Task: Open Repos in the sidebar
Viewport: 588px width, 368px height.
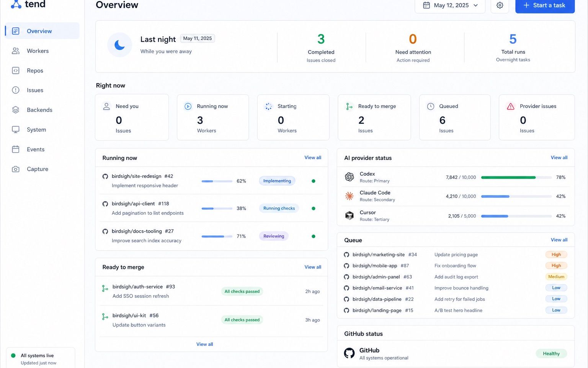Action: 42,71
